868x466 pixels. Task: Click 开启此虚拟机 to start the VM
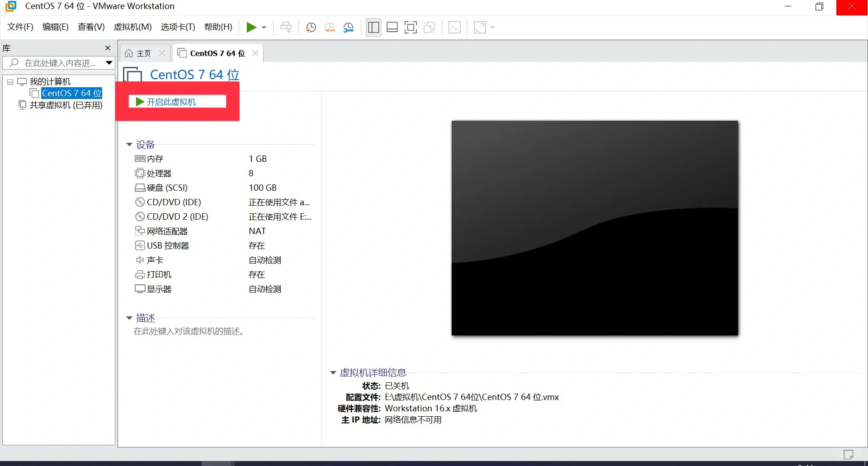[x=177, y=101]
